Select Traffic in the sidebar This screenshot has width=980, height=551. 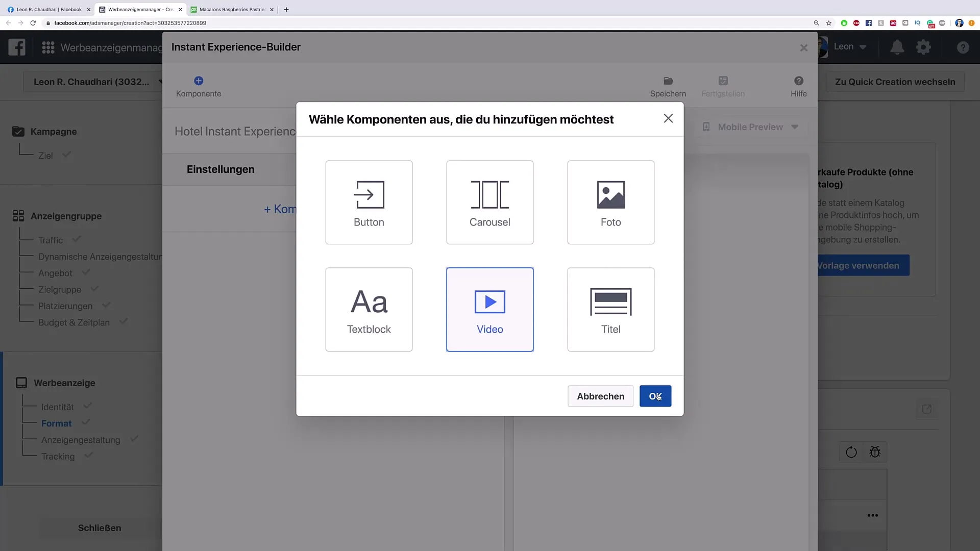pos(51,240)
